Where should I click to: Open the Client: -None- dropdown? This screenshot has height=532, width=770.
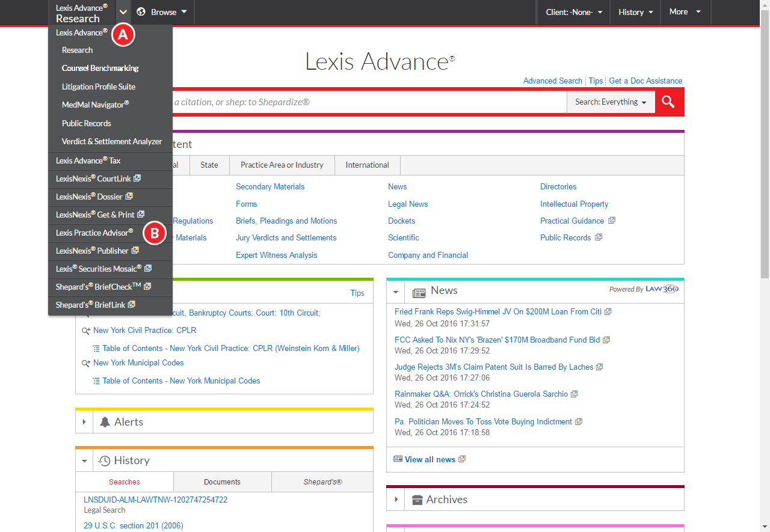pyautogui.click(x=573, y=12)
